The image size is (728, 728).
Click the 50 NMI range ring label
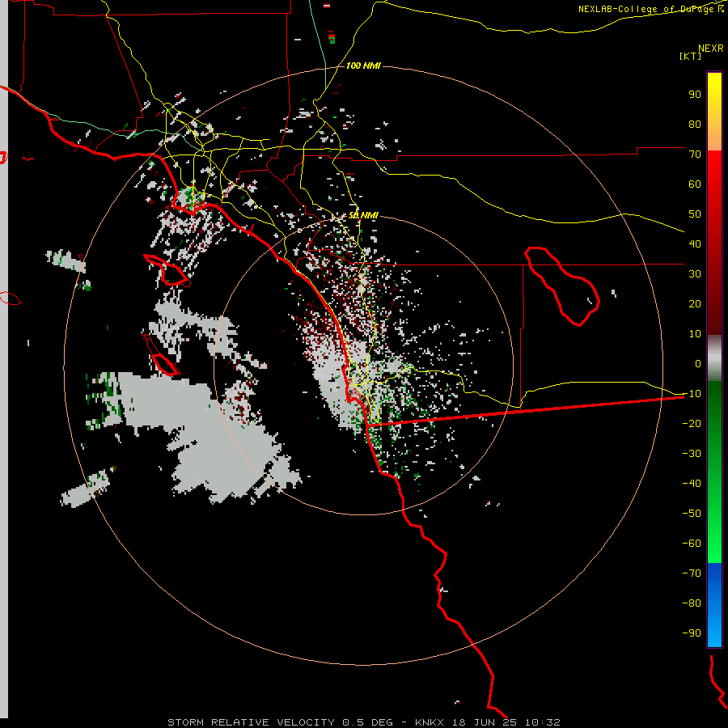click(363, 215)
